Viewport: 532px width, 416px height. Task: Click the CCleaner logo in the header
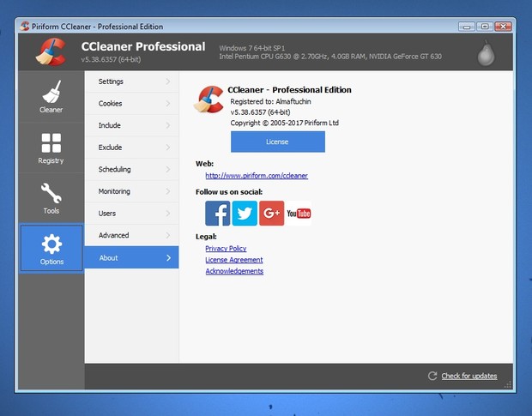51,51
